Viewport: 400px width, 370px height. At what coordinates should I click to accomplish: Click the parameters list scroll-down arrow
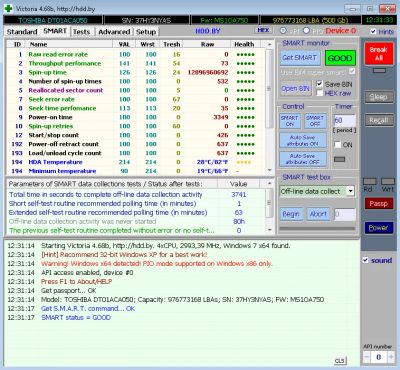270,230
